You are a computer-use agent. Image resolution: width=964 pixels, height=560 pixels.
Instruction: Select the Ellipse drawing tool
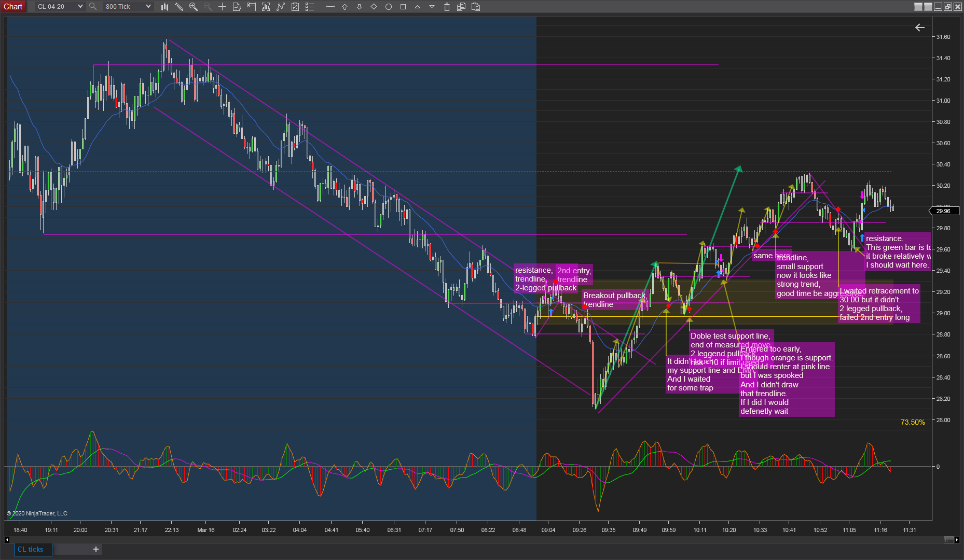(x=388, y=7)
